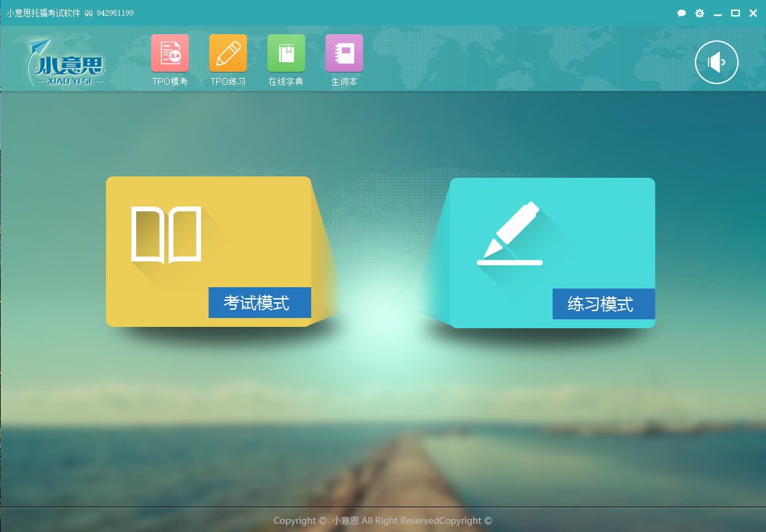The image size is (766, 532).
Task: Open the 生词本 vocabulary notebook icon
Action: point(344,53)
